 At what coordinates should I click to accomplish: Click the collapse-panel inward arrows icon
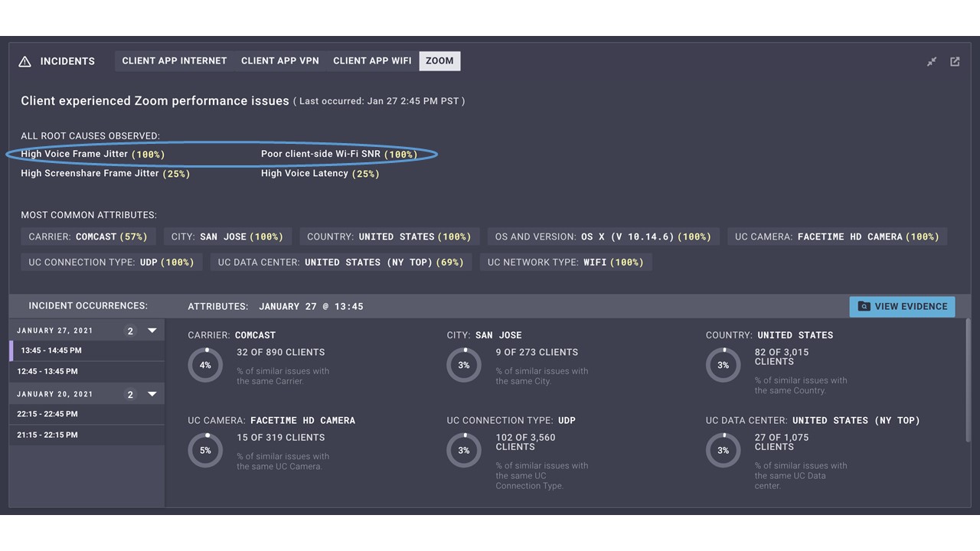(932, 61)
